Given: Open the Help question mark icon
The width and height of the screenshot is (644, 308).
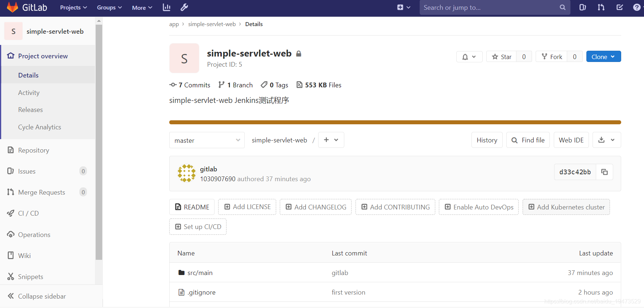Looking at the screenshot, I should coord(637,7).
